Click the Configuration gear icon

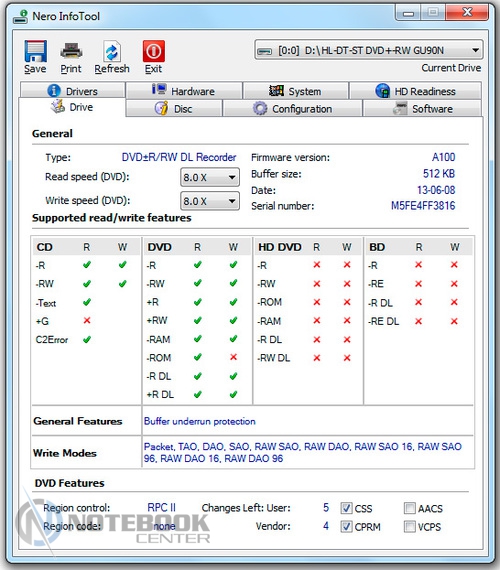coord(260,108)
